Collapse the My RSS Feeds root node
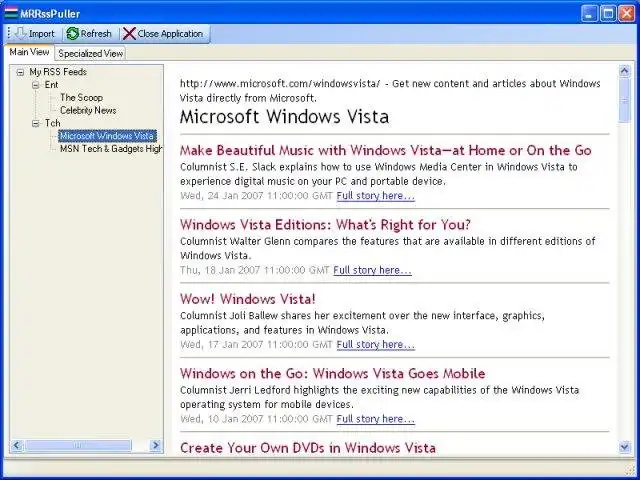Viewport: 640px width, 480px height. 20,73
